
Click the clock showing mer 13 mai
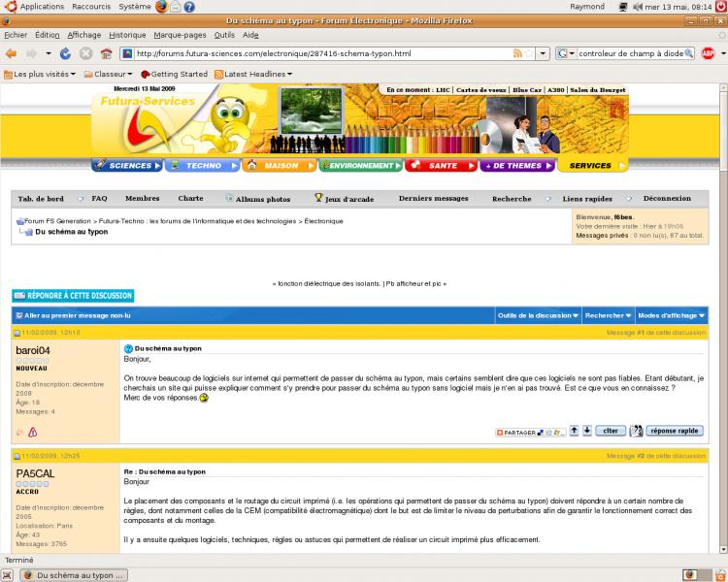pyautogui.click(x=678, y=7)
